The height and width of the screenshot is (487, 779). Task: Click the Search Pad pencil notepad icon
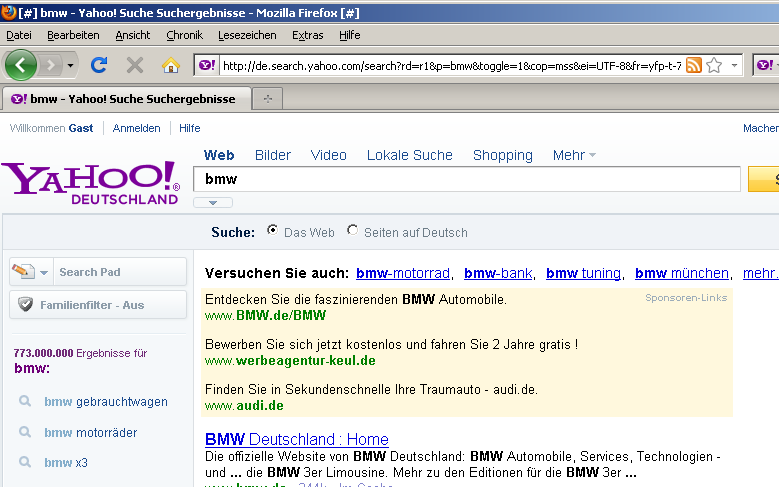[24, 272]
